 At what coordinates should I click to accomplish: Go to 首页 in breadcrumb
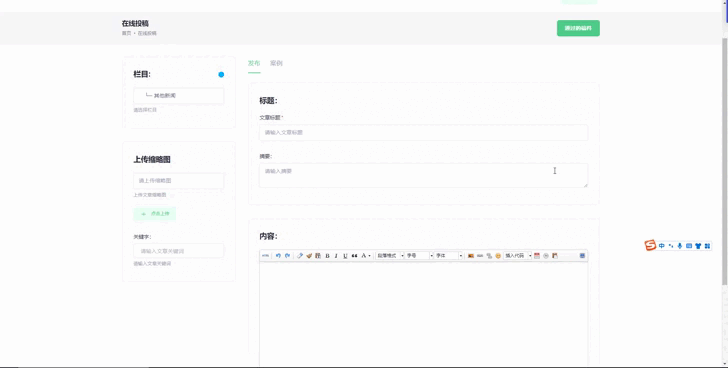tap(126, 33)
